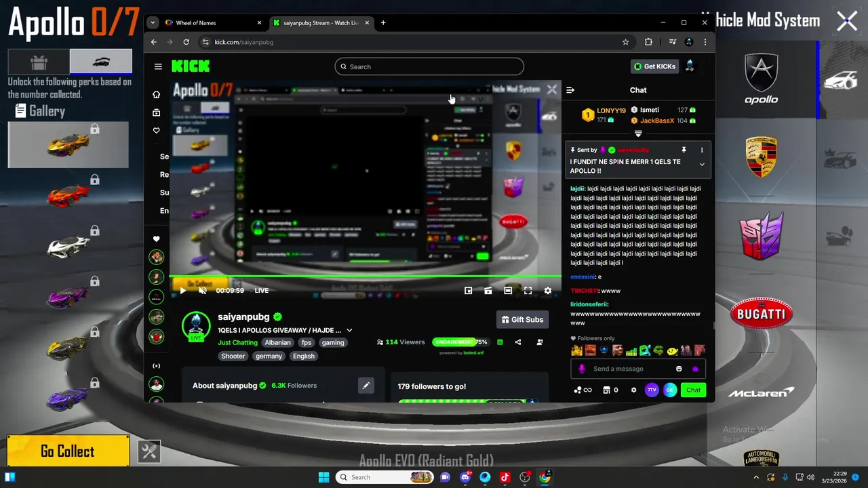Switch to Wheel of Names tab
The width and height of the screenshot is (868, 488).
(214, 22)
